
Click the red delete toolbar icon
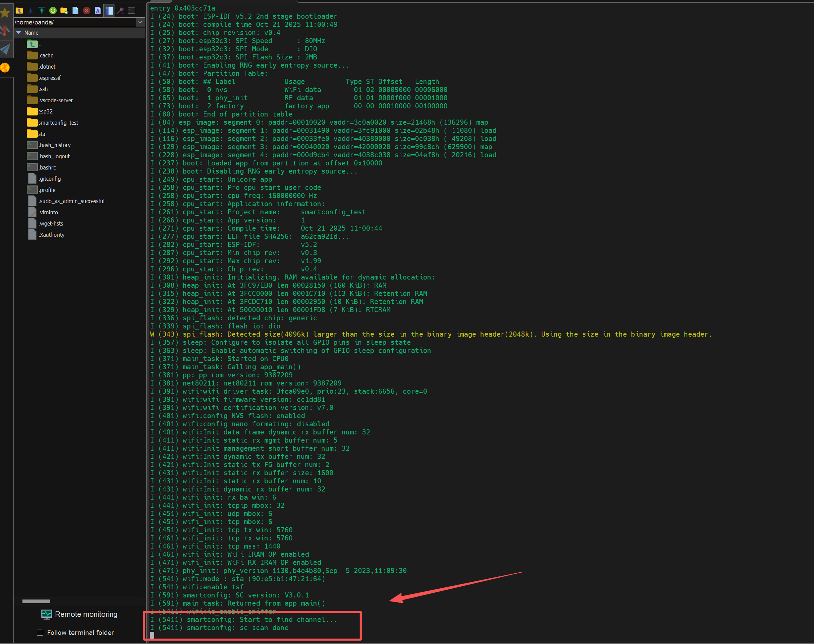(86, 11)
